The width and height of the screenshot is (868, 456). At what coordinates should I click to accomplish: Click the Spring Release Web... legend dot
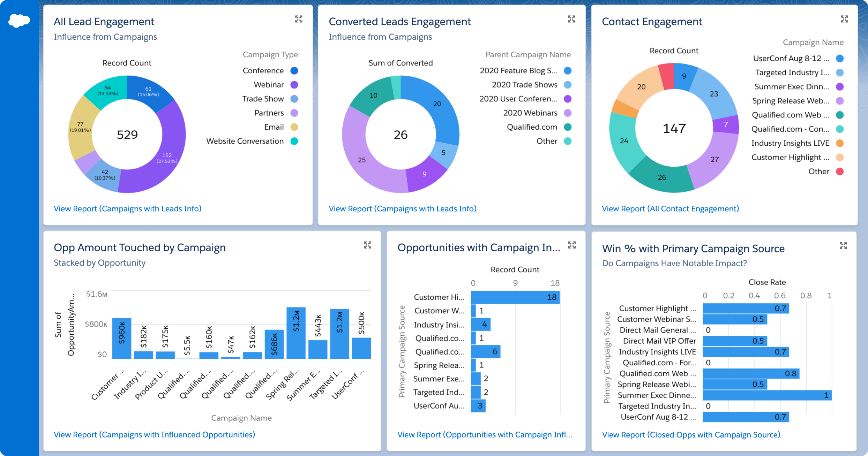point(840,101)
